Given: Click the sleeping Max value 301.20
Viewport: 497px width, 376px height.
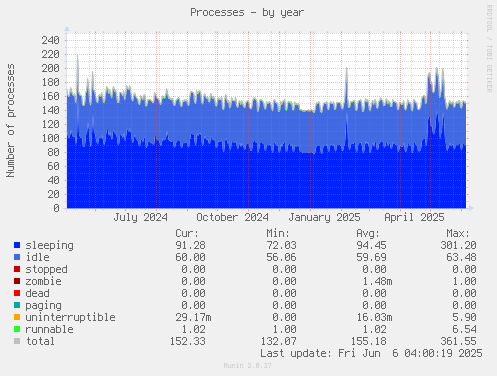Looking at the screenshot, I should pyautogui.click(x=458, y=245).
